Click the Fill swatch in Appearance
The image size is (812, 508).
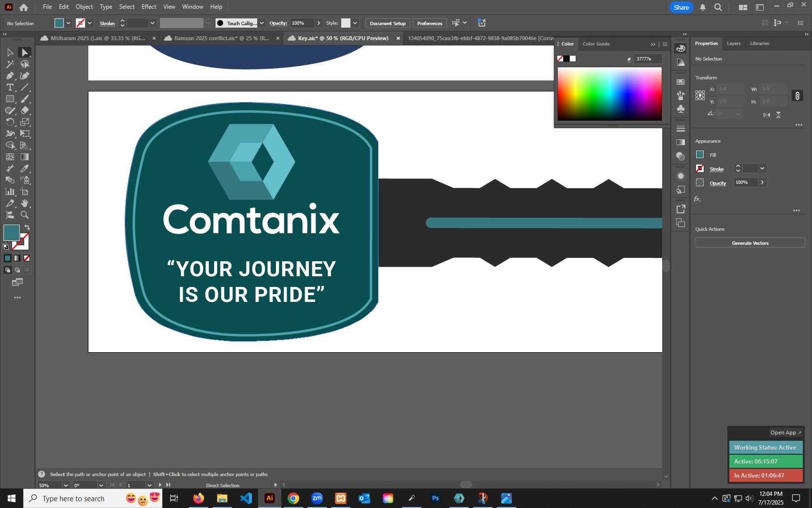pyautogui.click(x=700, y=154)
